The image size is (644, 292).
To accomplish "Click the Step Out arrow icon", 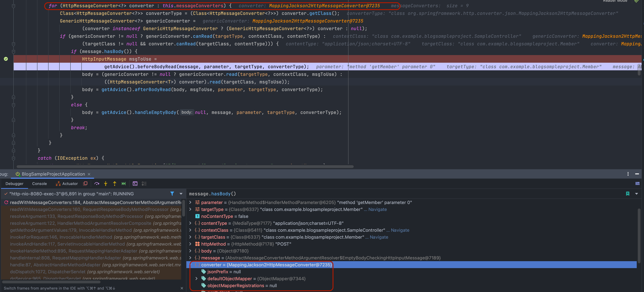I will pos(114,184).
